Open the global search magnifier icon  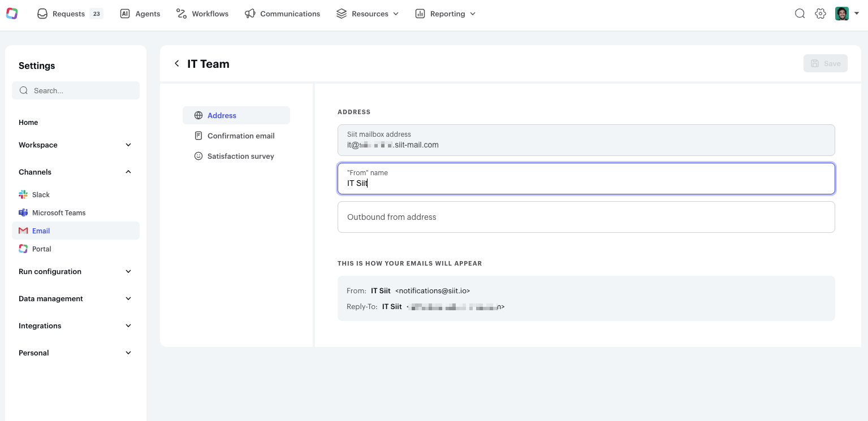click(x=800, y=14)
